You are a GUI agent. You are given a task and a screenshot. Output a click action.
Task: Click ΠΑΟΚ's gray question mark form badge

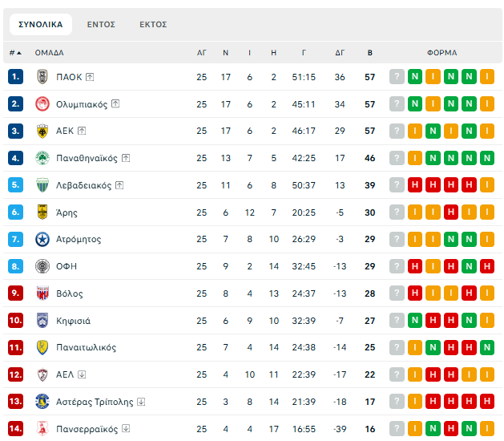[397, 77]
